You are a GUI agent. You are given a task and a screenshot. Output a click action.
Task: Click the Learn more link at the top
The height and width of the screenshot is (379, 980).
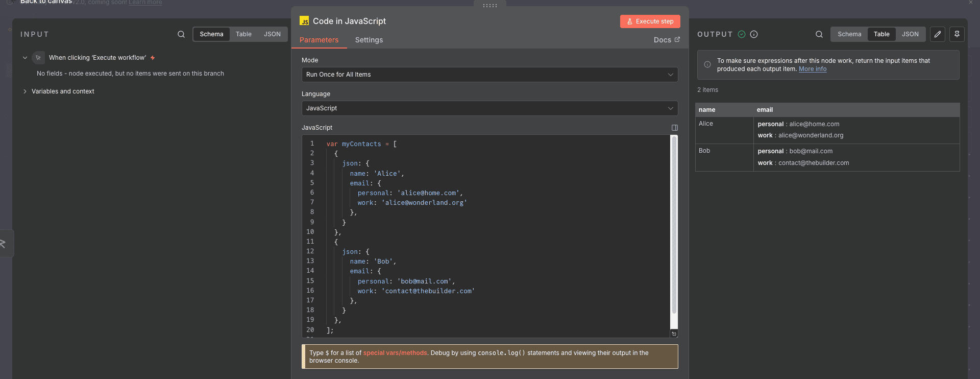pyautogui.click(x=145, y=3)
